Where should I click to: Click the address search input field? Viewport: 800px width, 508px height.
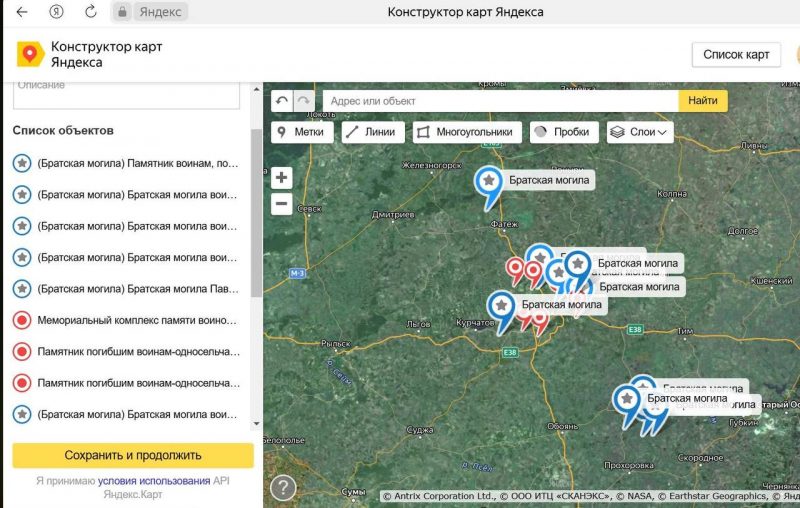point(500,101)
